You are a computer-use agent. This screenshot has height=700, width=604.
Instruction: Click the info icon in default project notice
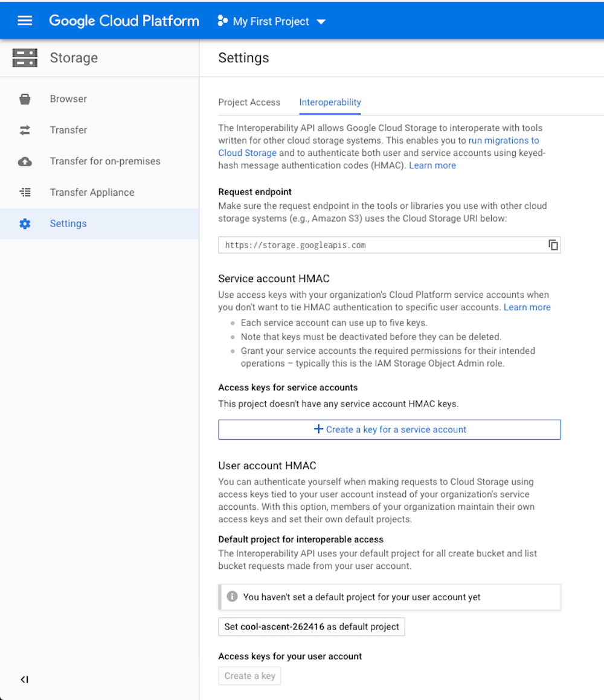pos(232,597)
